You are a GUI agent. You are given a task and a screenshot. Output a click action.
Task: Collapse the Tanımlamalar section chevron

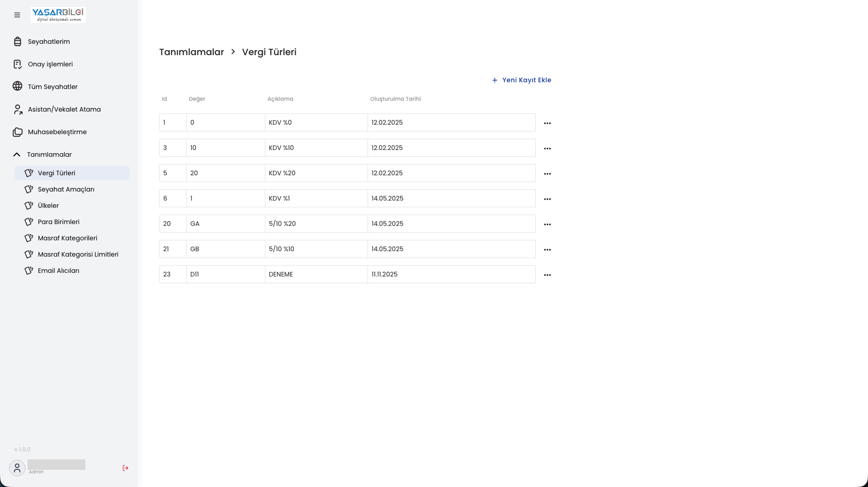point(17,155)
